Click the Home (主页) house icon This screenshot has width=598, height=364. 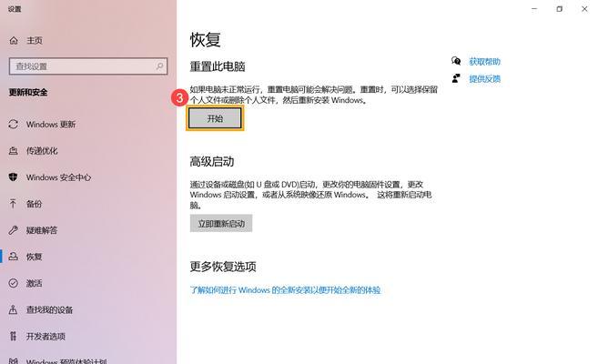[14, 40]
